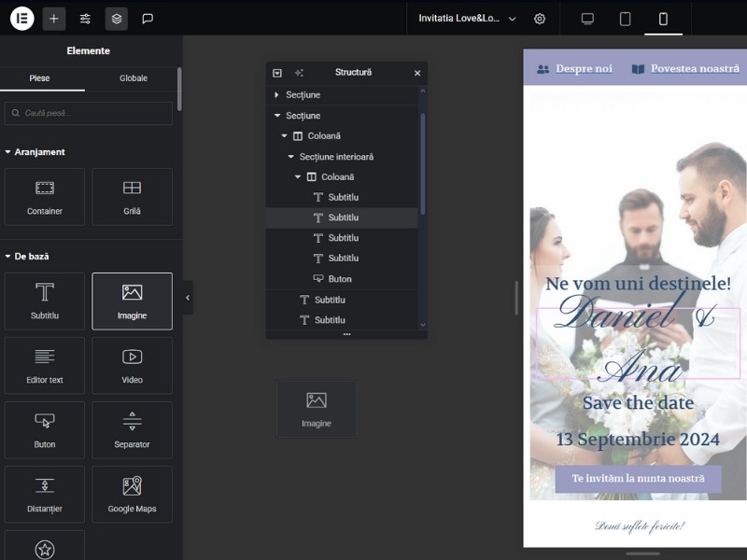Collapse the Aranjament category
This screenshot has width=747, height=560.
[8, 152]
